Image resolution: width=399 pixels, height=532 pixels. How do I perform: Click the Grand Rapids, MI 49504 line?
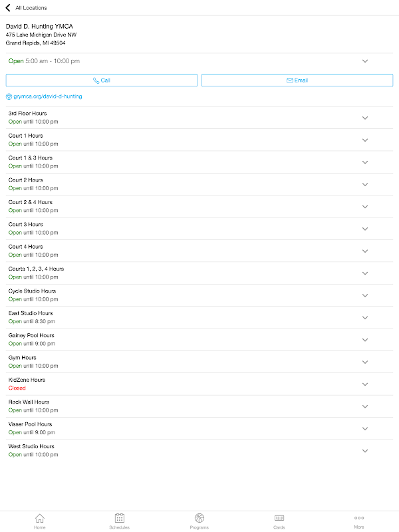coord(36,43)
